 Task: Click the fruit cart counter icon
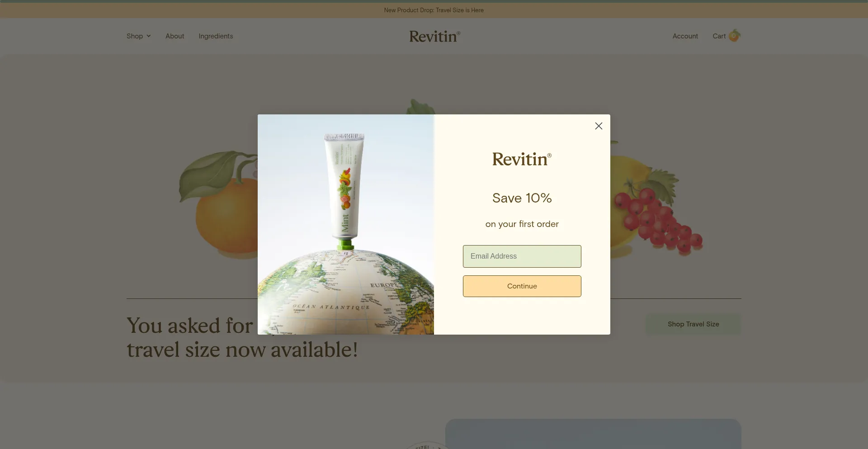[x=734, y=36]
